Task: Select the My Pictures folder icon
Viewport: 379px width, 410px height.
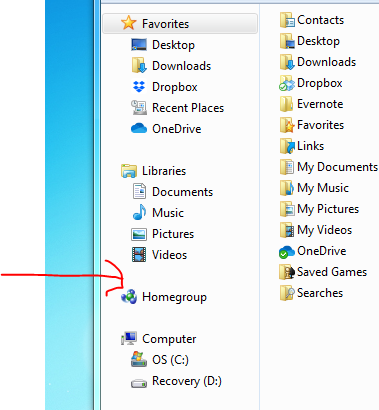Action: pyautogui.click(x=287, y=209)
